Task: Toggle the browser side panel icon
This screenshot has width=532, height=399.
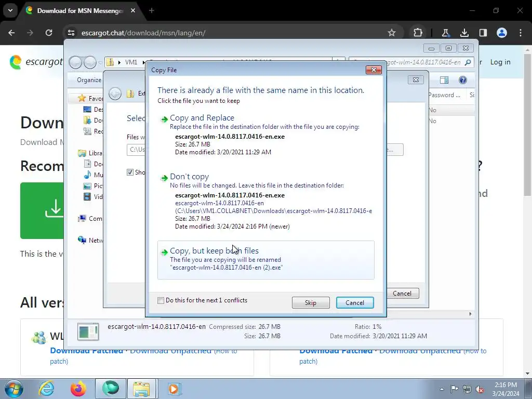Action: tap(483, 33)
